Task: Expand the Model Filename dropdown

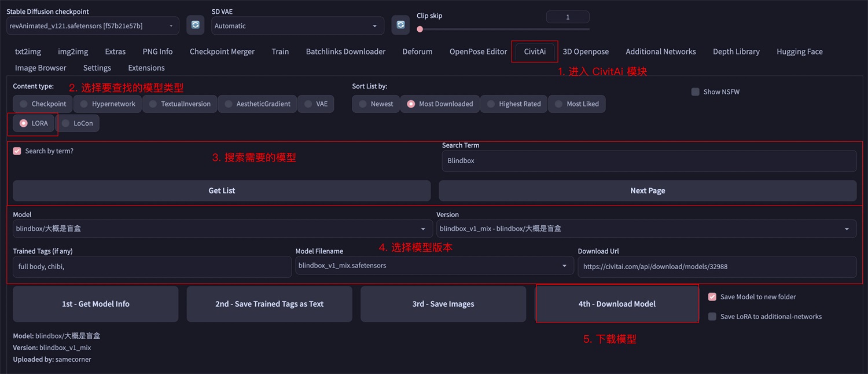Action: click(x=433, y=266)
